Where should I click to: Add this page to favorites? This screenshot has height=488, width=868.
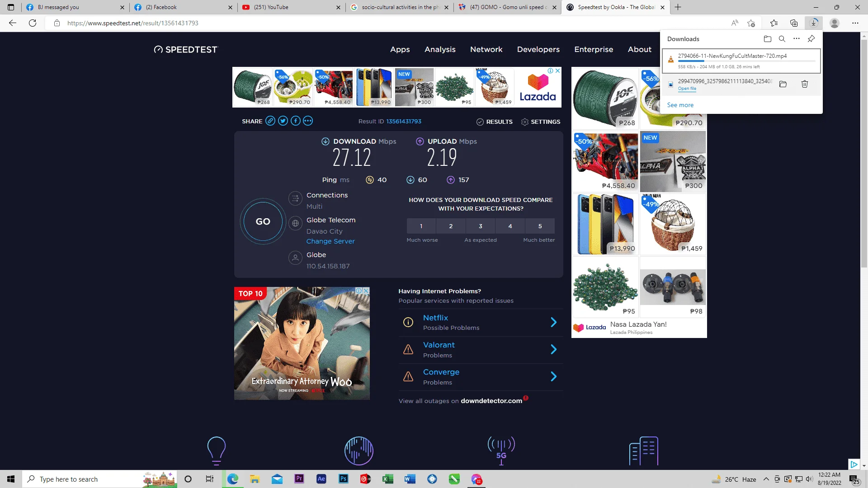[x=751, y=23]
